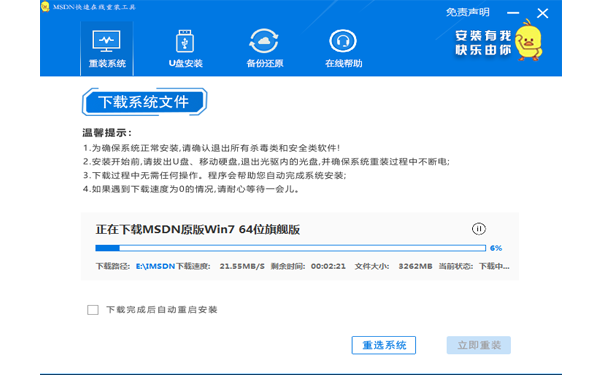Open the 重装系统 tab
Screen dimensions: 598x375
pos(107,48)
